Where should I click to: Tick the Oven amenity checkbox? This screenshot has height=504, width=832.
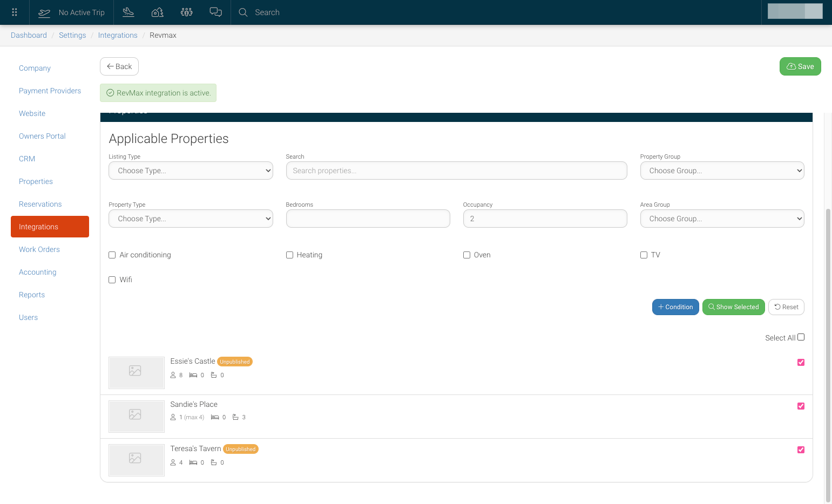click(x=466, y=255)
